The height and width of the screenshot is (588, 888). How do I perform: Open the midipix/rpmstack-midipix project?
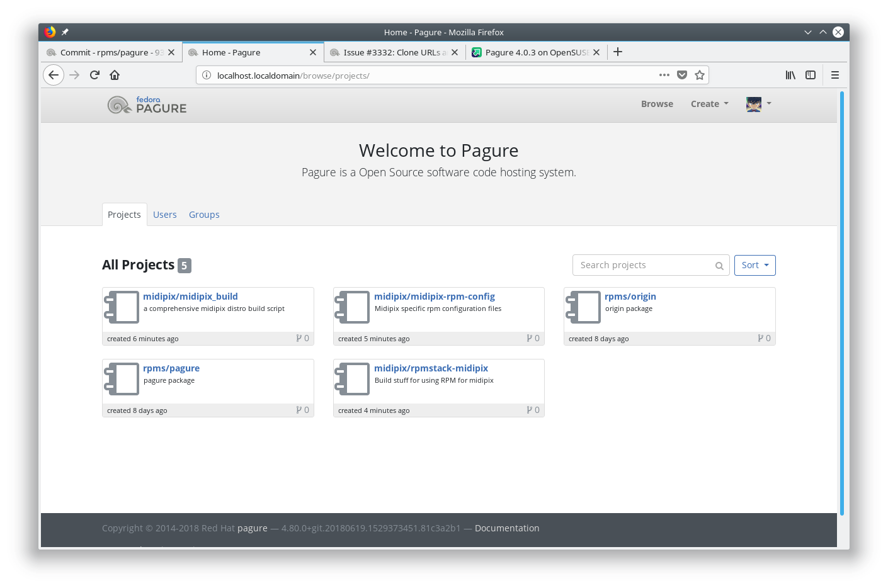point(431,368)
